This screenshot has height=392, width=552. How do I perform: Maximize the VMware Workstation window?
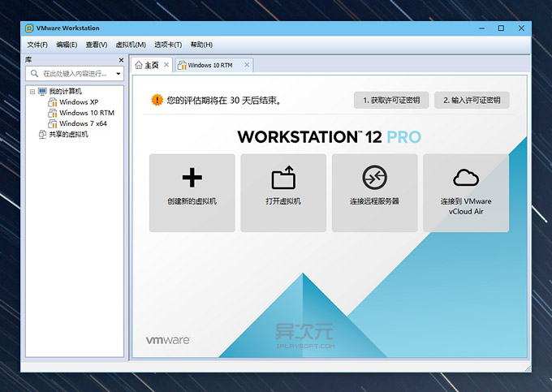tap(502, 28)
